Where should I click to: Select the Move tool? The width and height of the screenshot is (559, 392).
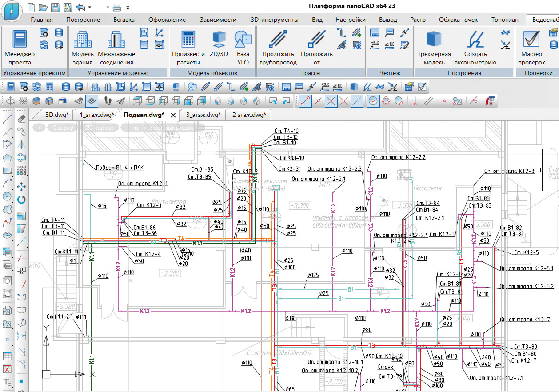pos(21,186)
